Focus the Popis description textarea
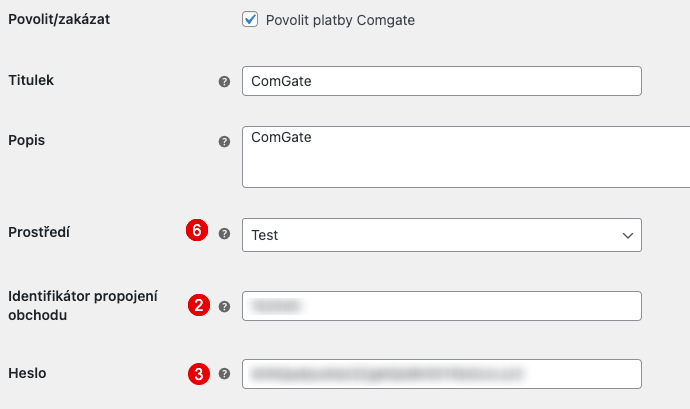The image size is (690, 409). 465,157
